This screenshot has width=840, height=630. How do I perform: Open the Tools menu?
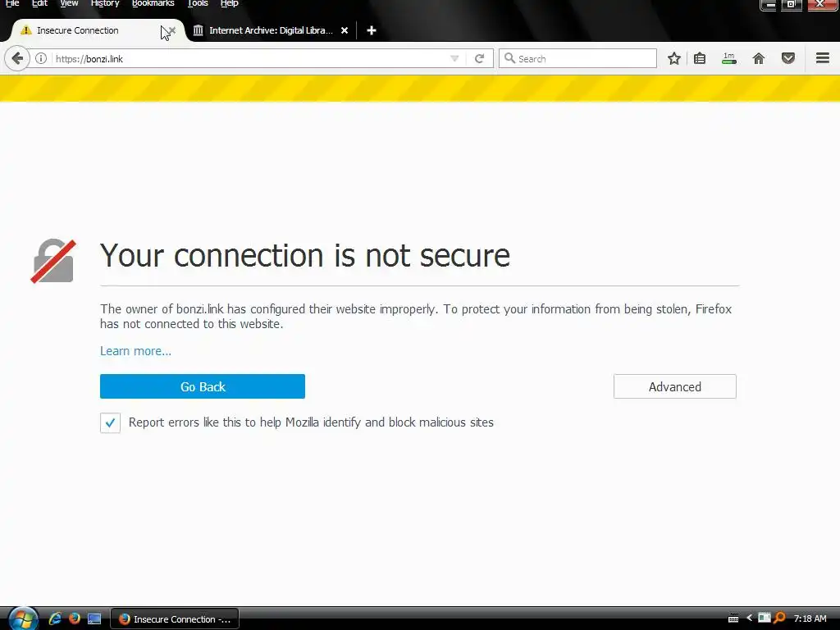coord(198,3)
